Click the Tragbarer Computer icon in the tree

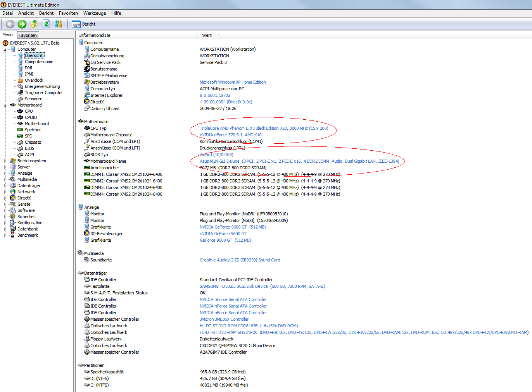point(21,93)
